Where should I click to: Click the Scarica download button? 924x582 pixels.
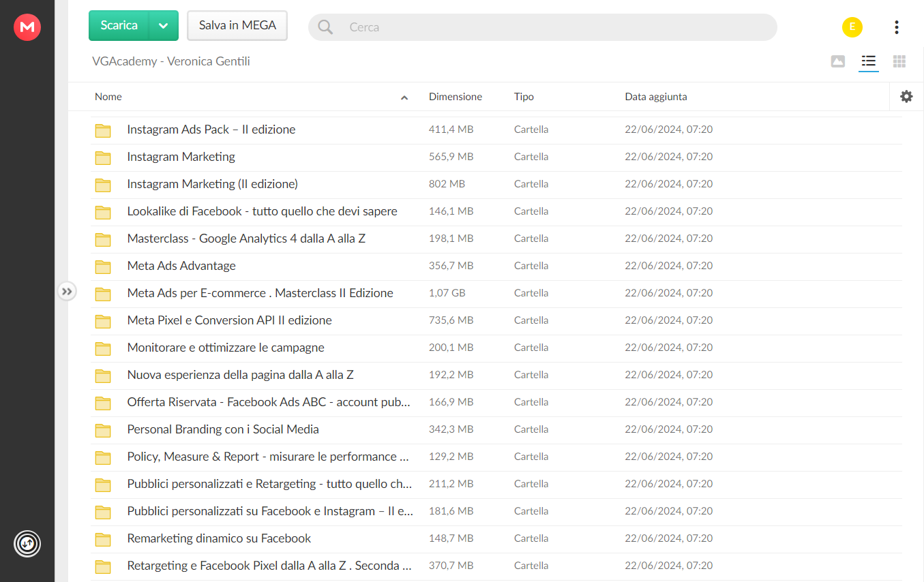pyautogui.click(x=119, y=26)
